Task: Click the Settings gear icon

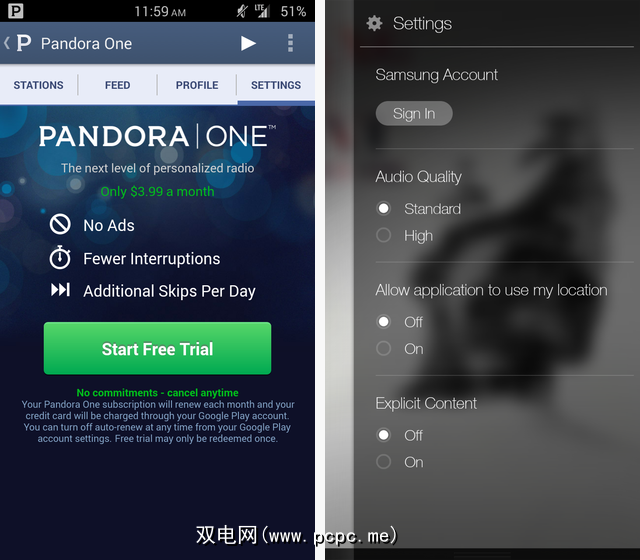Action: pos(374,23)
